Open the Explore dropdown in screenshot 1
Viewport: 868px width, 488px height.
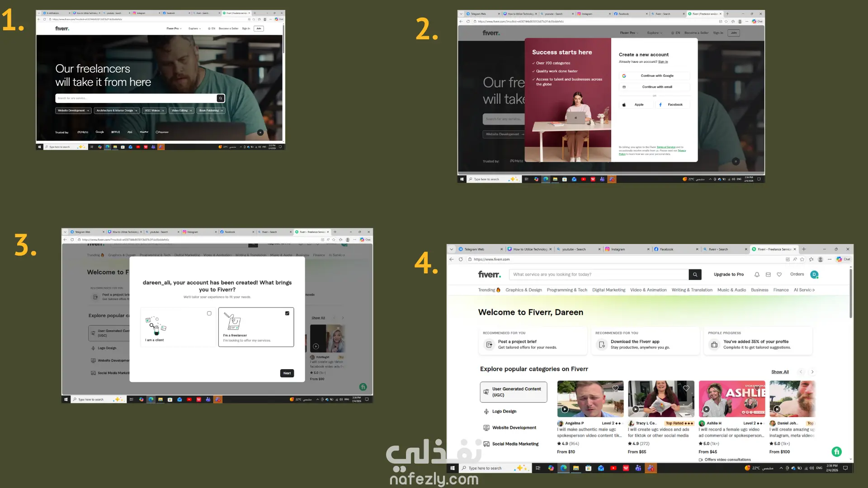click(x=195, y=28)
